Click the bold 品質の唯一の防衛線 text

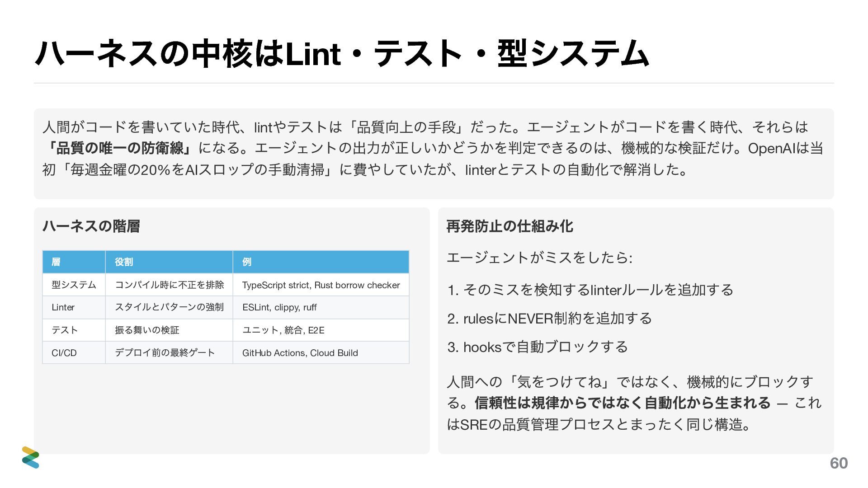(120, 148)
